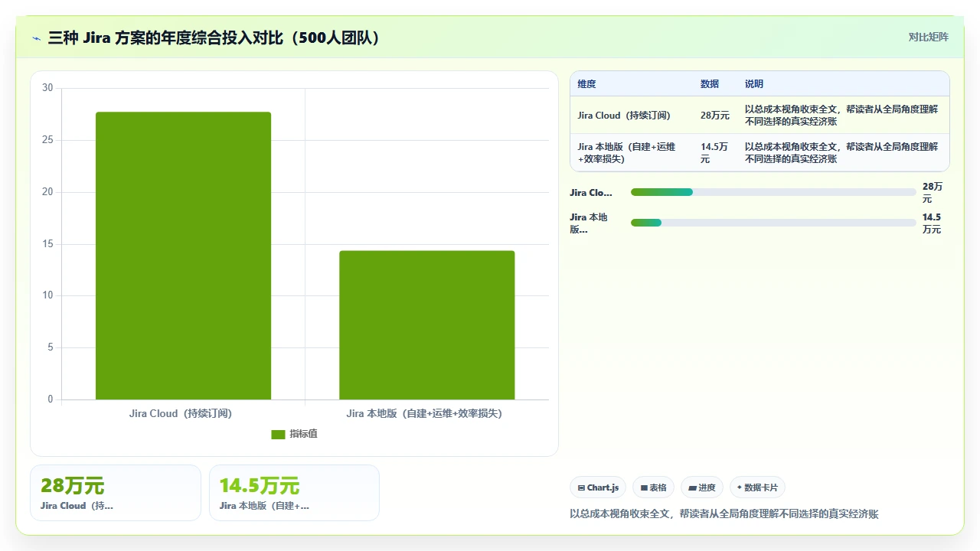
Task: Click the Jira Clo... progress bar
Action: point(773,192)
